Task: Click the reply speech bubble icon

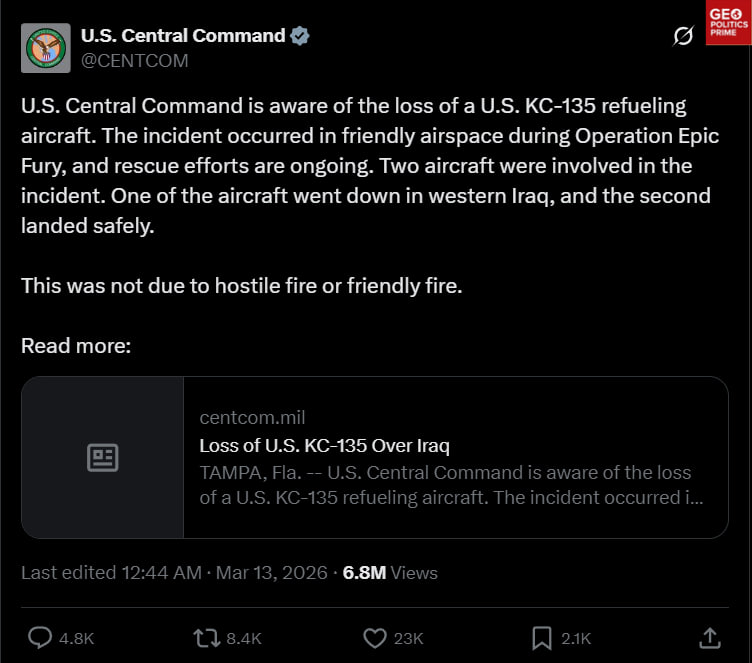Action: pyautogui.click(x=40, y=637)
